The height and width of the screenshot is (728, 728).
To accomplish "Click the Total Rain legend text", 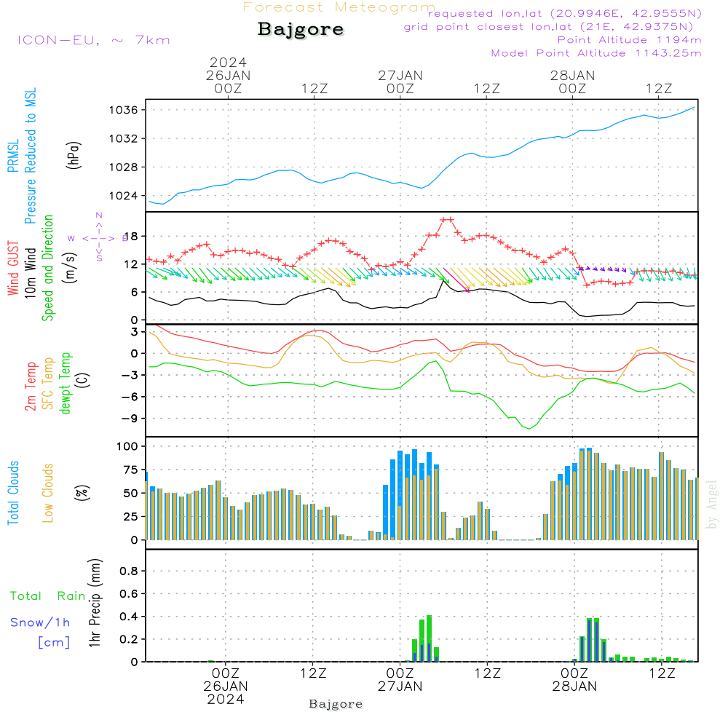I will [48, 596].
